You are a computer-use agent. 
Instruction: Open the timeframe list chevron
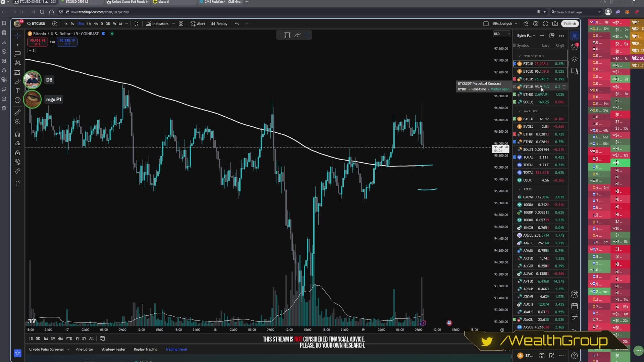click(126, 24)
